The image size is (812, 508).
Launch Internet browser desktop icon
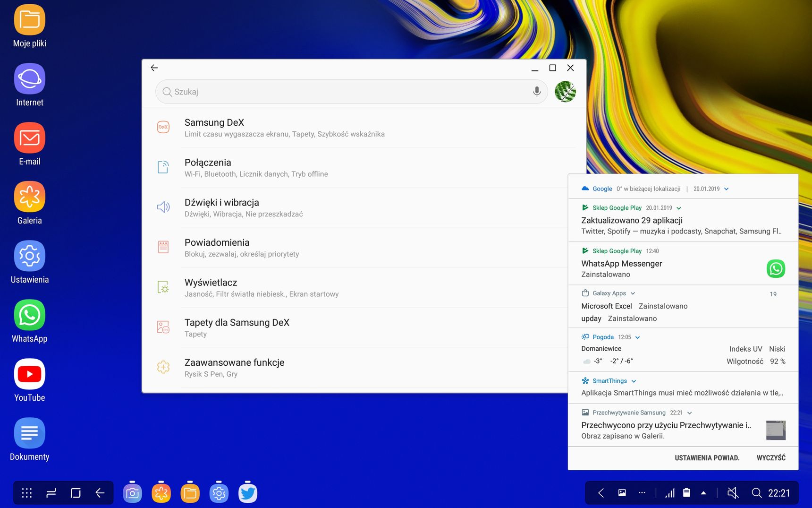click(30, 85)
